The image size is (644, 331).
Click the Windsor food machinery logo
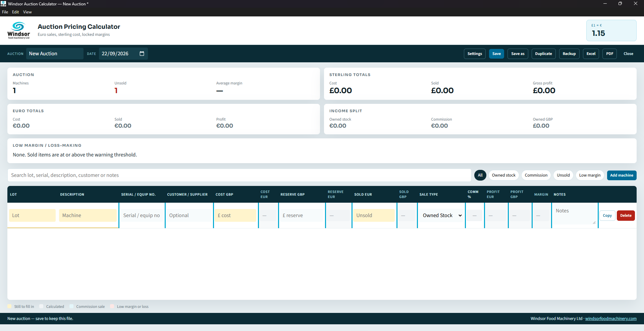[19, 30]
